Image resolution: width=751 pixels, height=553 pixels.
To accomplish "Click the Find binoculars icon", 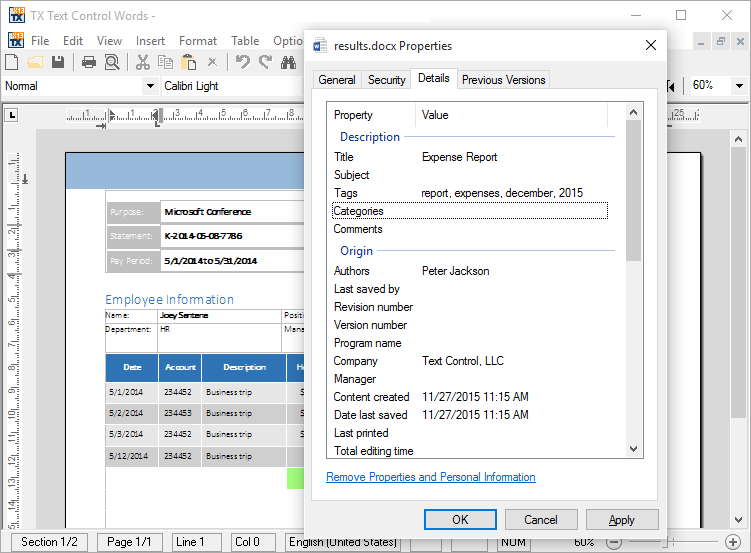I will pyautogui.click(x=289, y=62).
